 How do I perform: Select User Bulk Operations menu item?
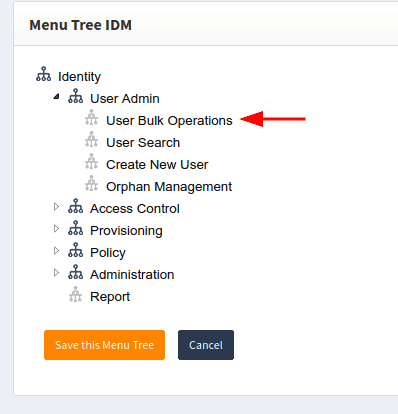tap(169, 121)
